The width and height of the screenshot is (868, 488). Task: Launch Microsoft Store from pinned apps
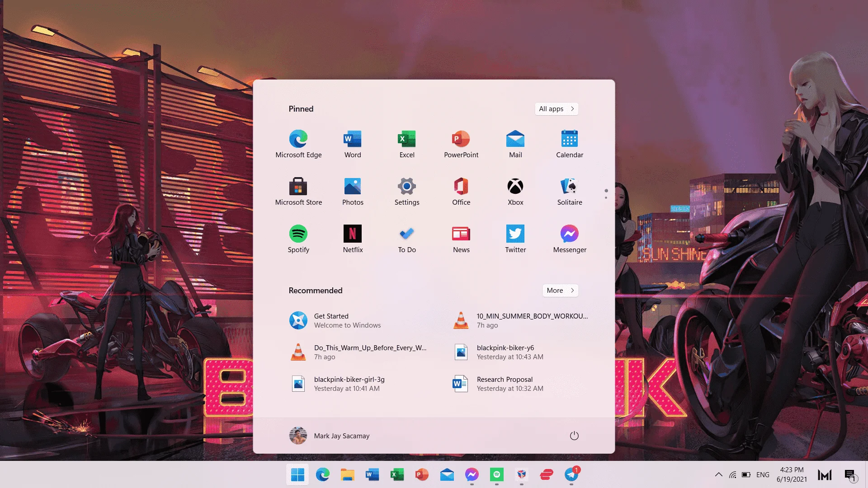298,192
